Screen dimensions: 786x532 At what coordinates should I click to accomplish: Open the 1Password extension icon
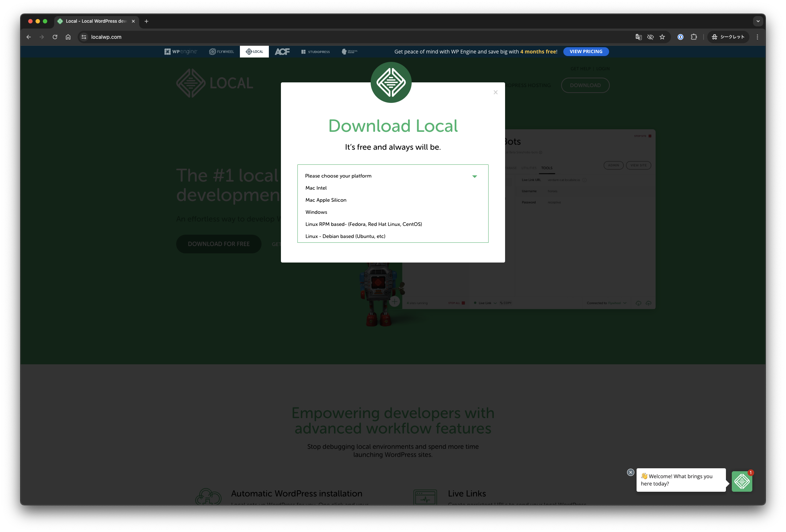(681, 37)
